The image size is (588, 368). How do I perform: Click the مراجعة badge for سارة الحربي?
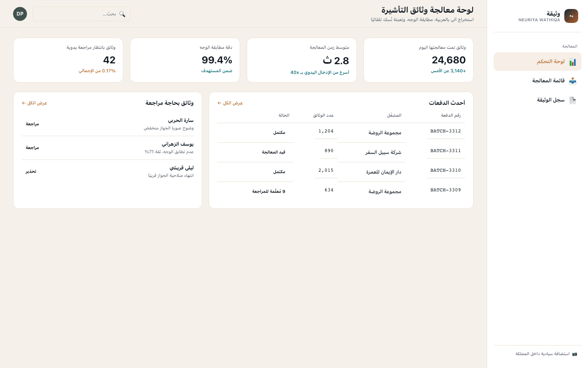coord(32,124)
